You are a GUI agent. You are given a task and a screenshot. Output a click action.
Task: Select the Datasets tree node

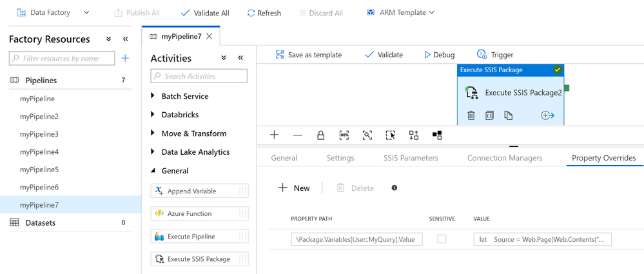click(70, 222)
